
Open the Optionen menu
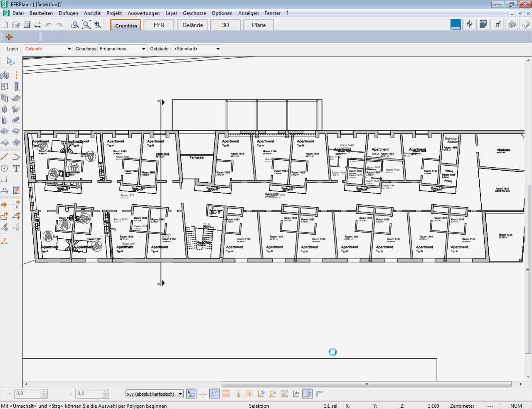coord(222,13)
